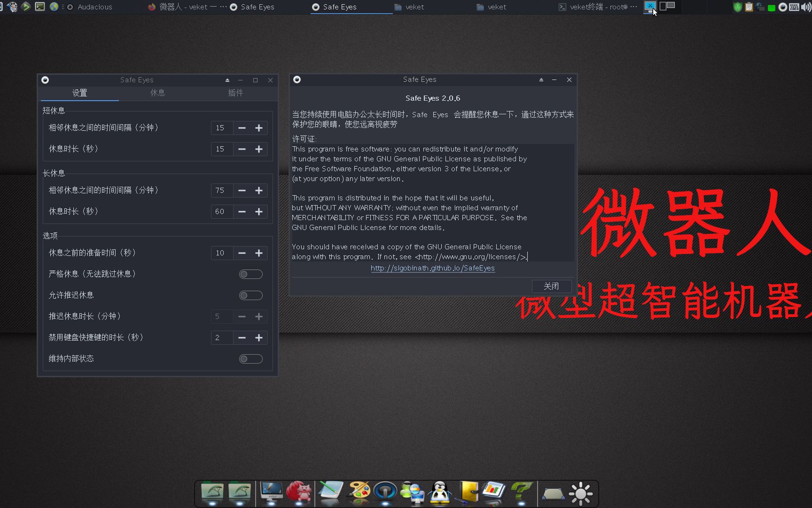Open the workspace switcher in top panel
This screenshot has width=812, height=508.
(667, 6)
